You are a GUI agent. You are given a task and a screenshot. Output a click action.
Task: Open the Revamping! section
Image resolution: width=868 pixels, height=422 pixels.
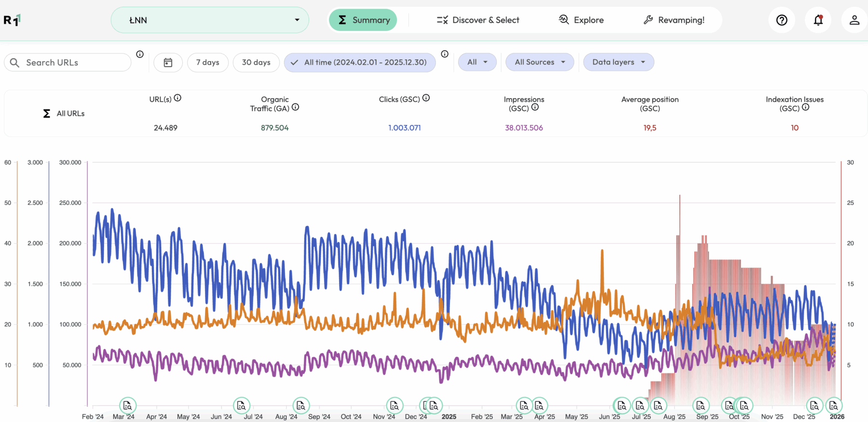(x=674, y=20)
